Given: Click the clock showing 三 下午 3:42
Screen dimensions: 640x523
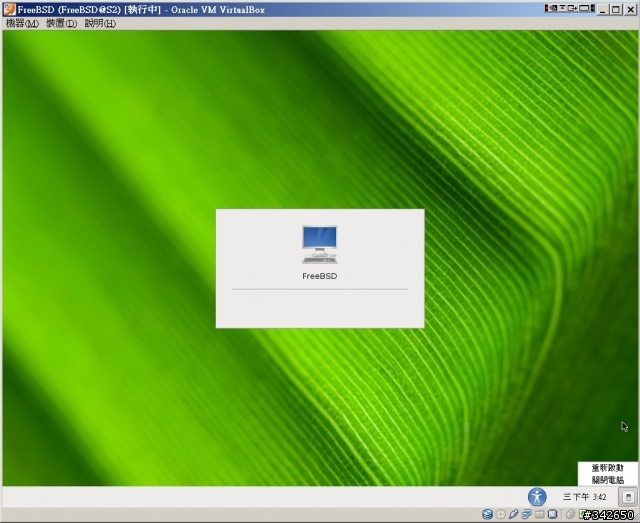Looking at the screenshot, I should click(584, 497).
